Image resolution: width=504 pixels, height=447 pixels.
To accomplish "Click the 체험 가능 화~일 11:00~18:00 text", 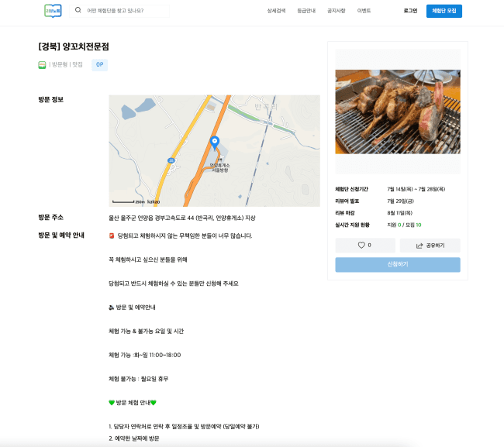I will click(145, 355).
